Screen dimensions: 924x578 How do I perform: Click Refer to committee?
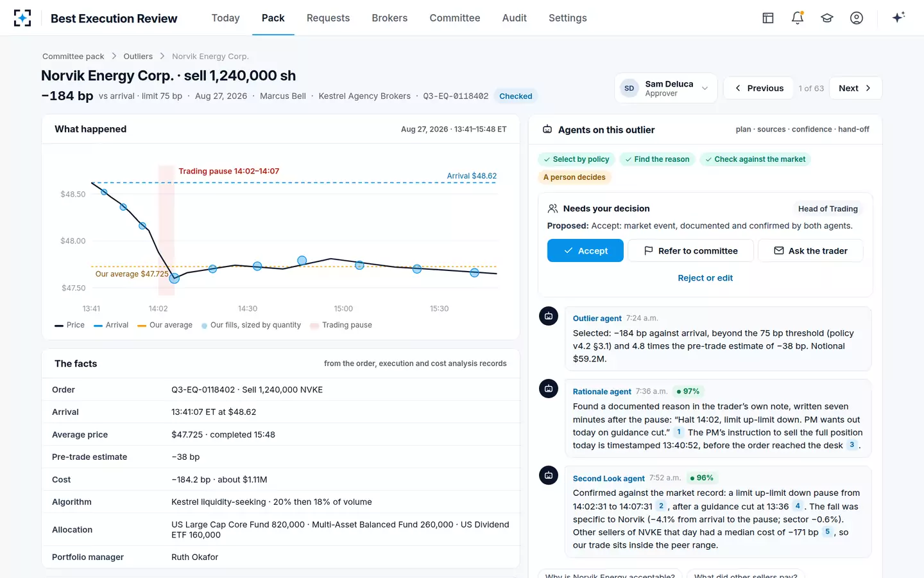[690, 250]
